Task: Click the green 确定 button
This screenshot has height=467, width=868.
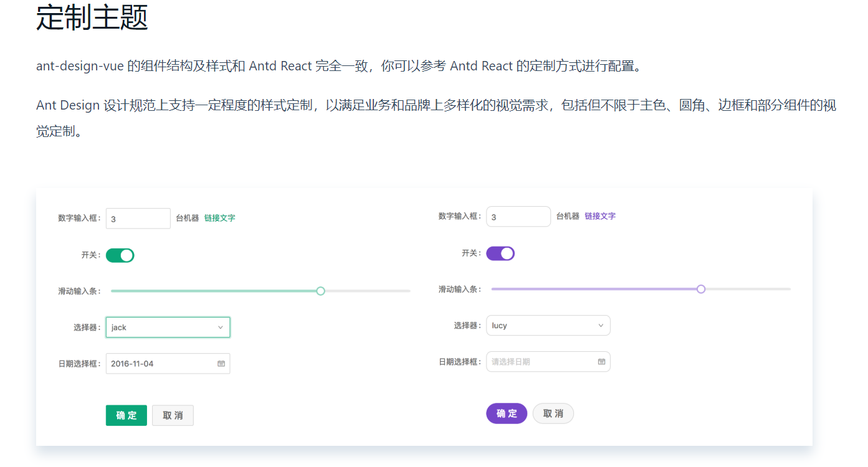Action: (126, 415)
